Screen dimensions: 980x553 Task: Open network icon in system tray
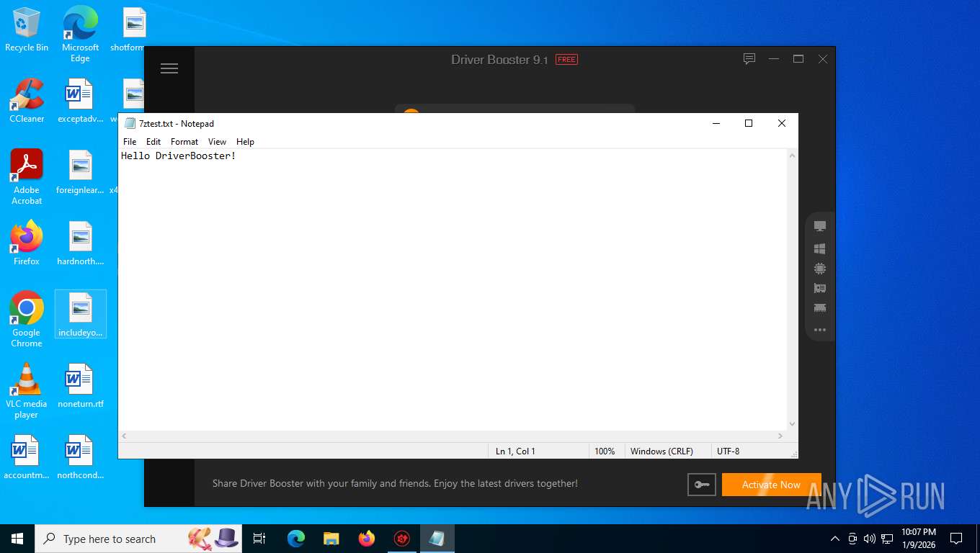tap(887, 539)
